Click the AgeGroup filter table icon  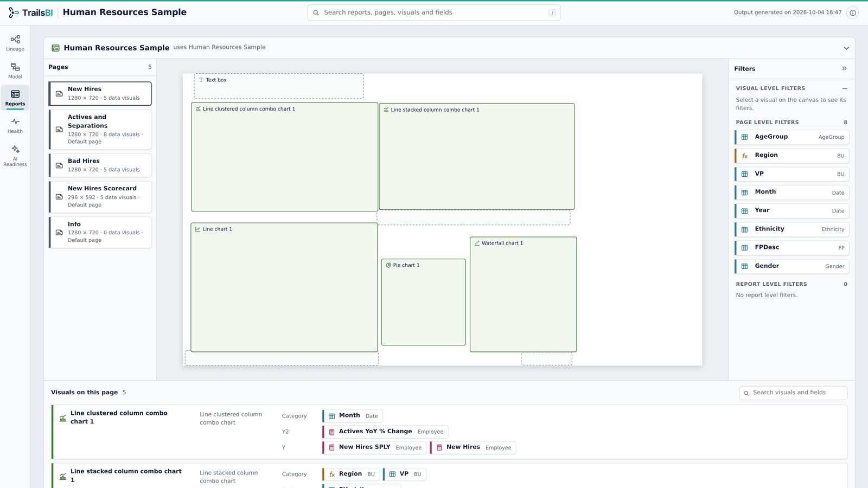(745, 137)
